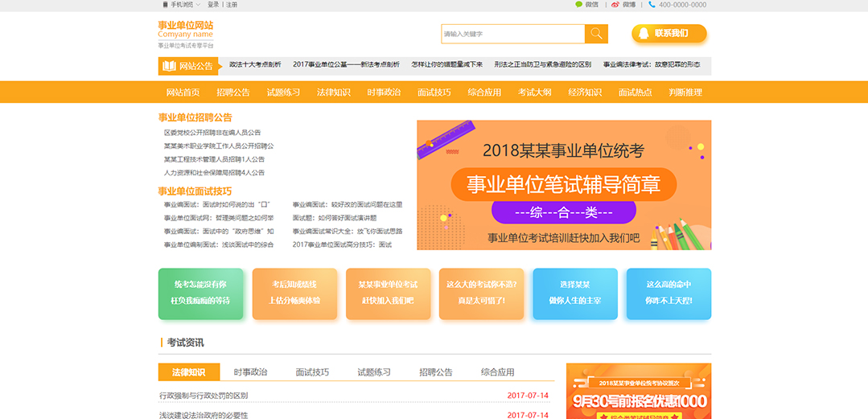Click the magnifier search icon button

[596, 34]
